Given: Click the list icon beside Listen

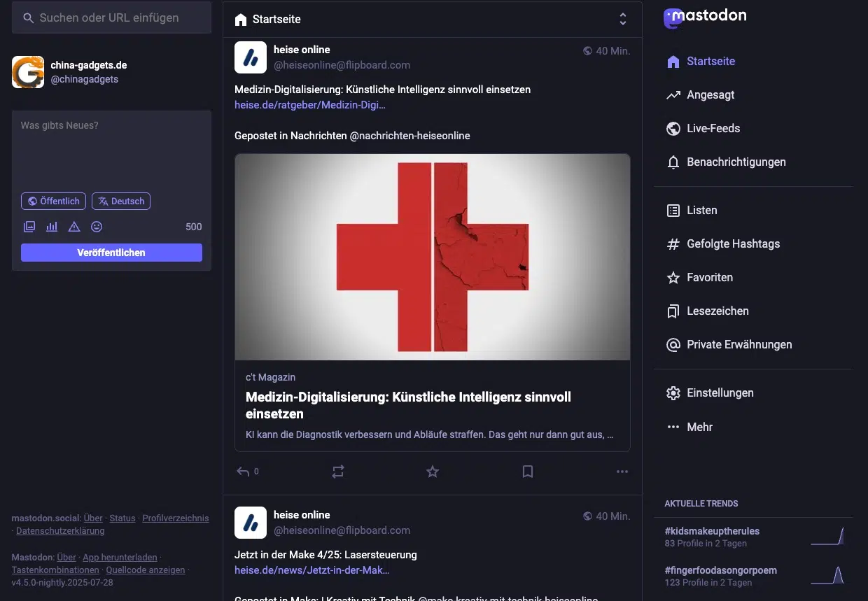Looking at the screenshot, I should [x=673, y=211].
